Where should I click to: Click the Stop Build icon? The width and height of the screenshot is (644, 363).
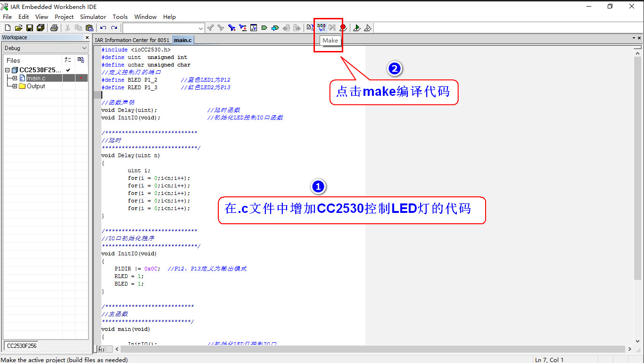pyautogui.click(x=331, y=27)
